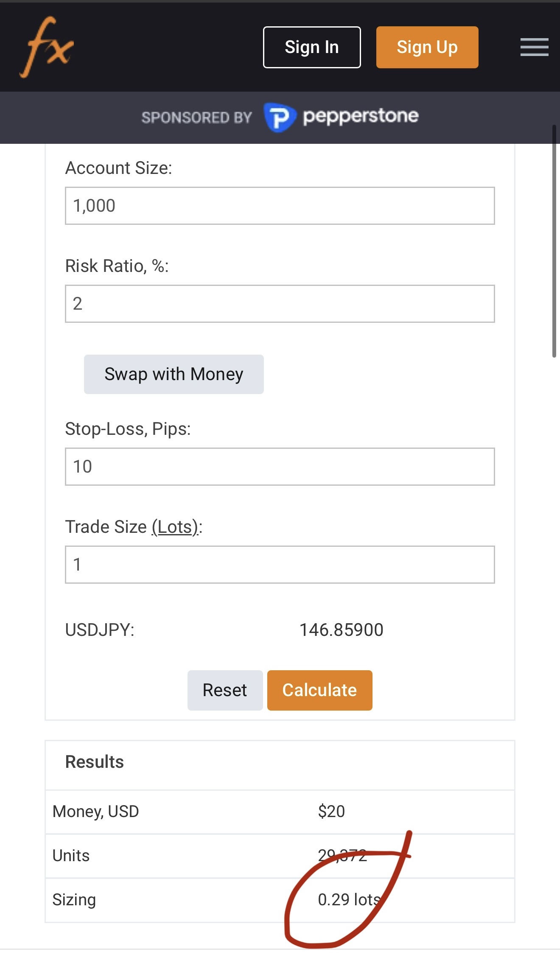The image size is (560, 960).
Task: Click the Risk Ratio, % label
Action: (117, 266)
